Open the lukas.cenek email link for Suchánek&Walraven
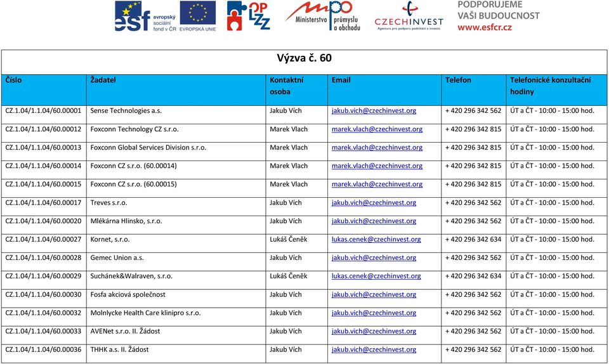Screen dimensions: 609x364 pyautogui.click(x=376, y=276)
